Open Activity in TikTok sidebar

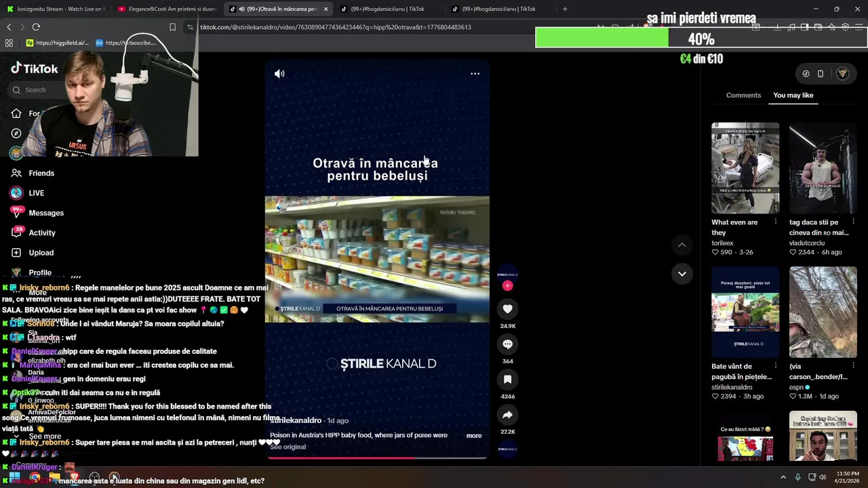point(33,232)
